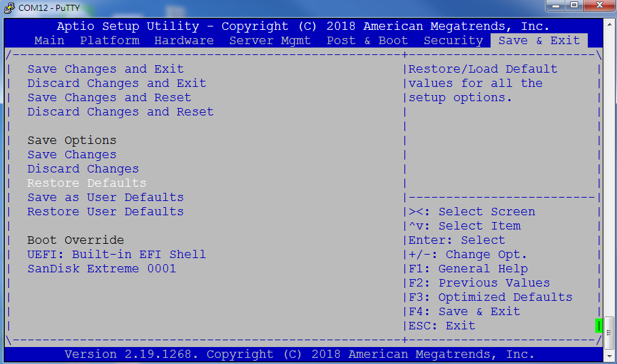Choose Save Changes and Exit
617x364 pixels.
pyautogui.click(x=105, y=69)
